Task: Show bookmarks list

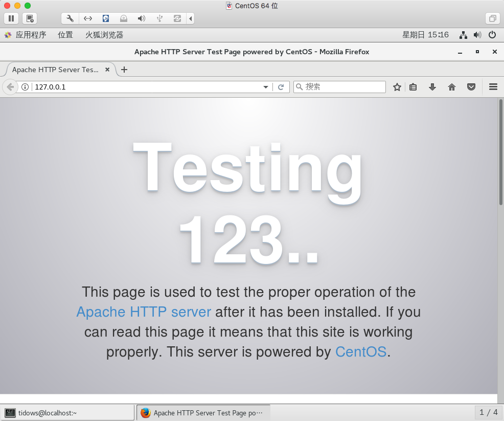Action: coord(413,87)
